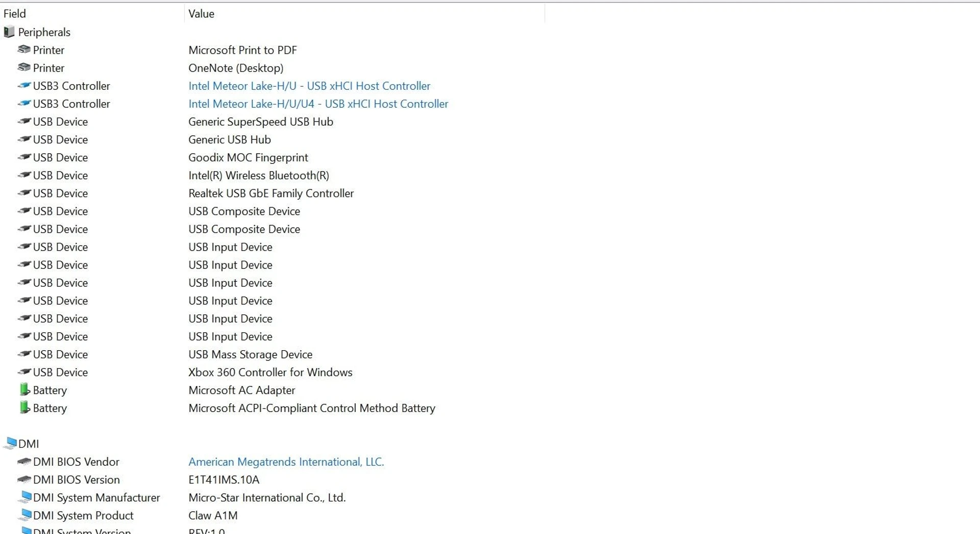Select Realtek USB GbE Family Controller value
This screenshot has width=980, height=534.
(271, 193)
